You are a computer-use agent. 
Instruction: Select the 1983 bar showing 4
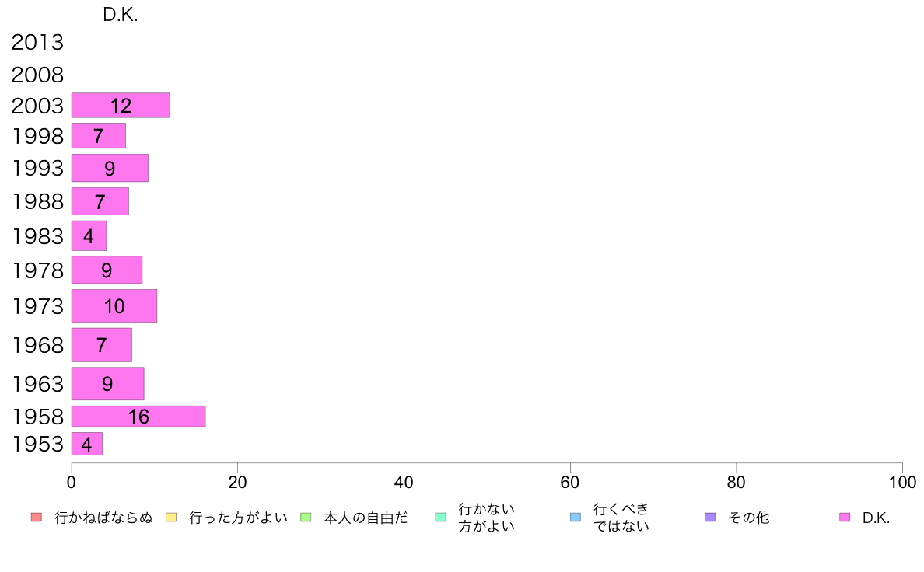89,235
